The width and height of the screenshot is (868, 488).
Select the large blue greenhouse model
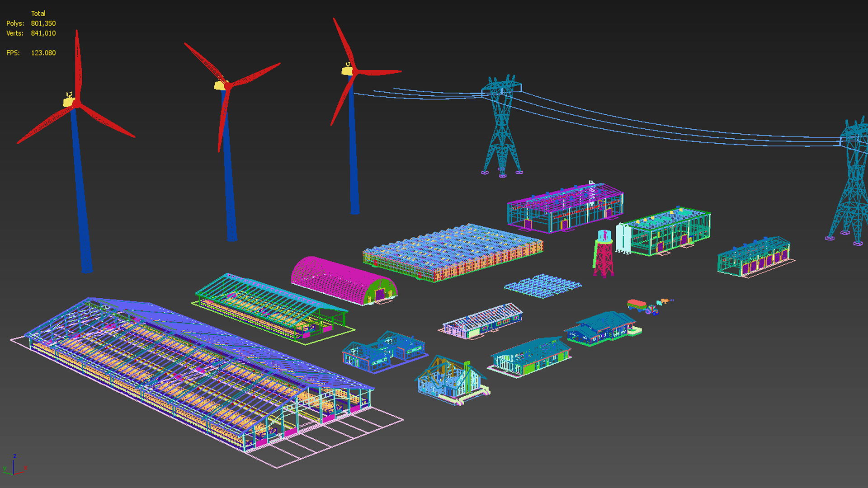[x=453, y=252]
